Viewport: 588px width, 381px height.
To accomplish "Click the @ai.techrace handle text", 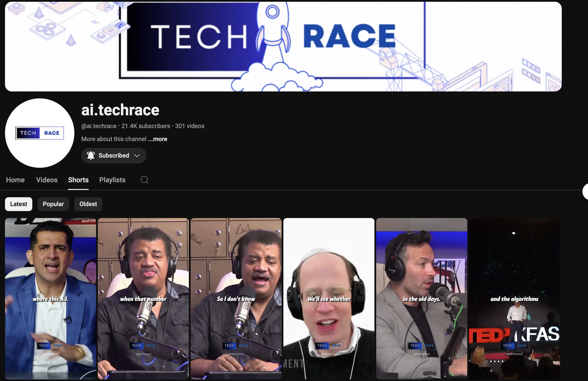I will tap(99, 126).
